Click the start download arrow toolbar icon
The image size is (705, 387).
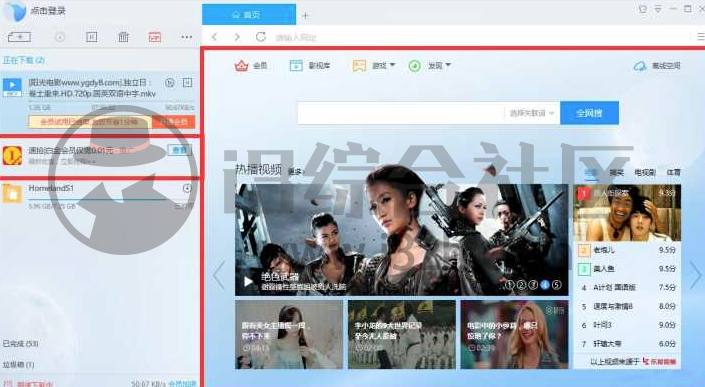coord(60,37)
